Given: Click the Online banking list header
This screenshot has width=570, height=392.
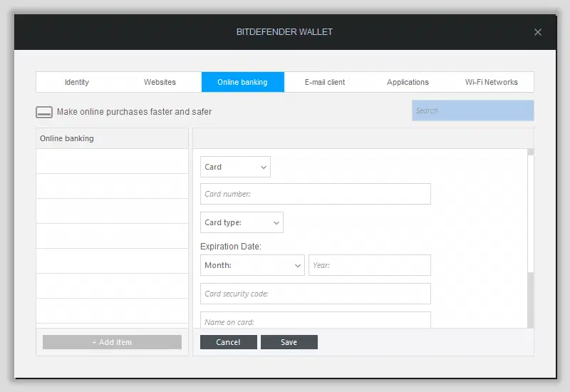Looking at the screenshot, I should (112, 138).
